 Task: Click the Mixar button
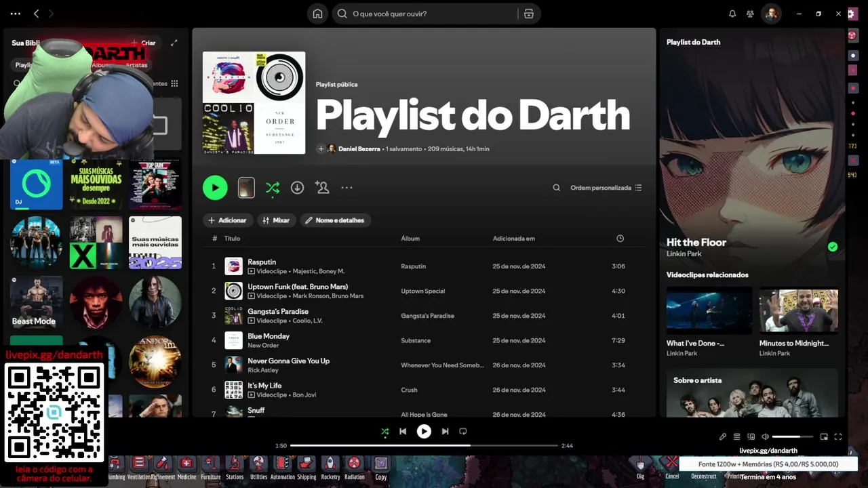tap(276, 220)
